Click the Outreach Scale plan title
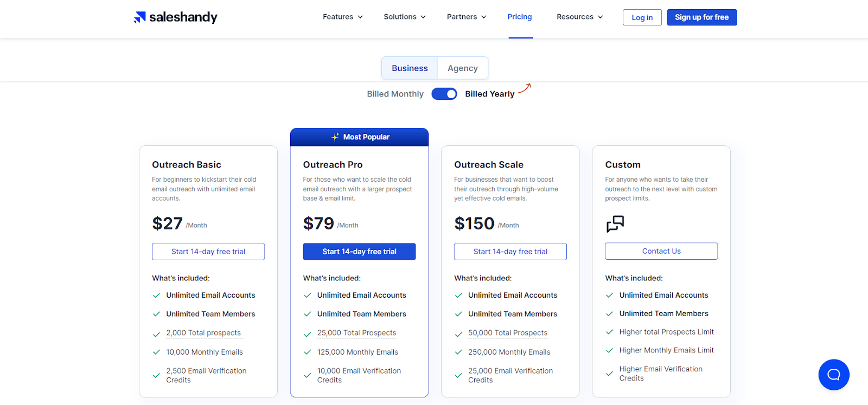868x405 pixels. tap(489, 165)
